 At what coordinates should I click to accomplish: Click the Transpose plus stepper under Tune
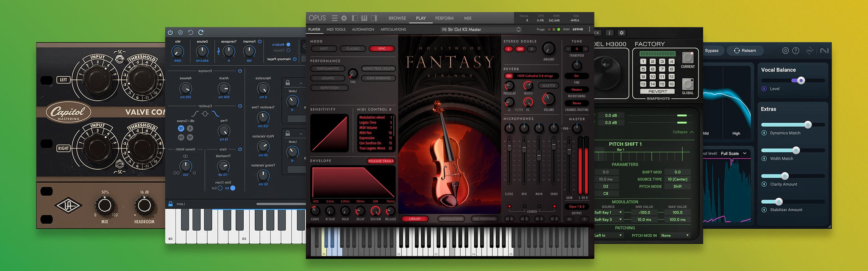[x=585, y=49]
